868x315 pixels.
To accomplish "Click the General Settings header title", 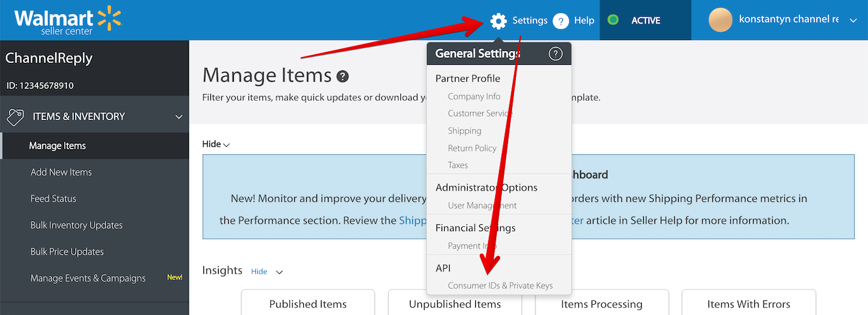I will click(478, 54).
